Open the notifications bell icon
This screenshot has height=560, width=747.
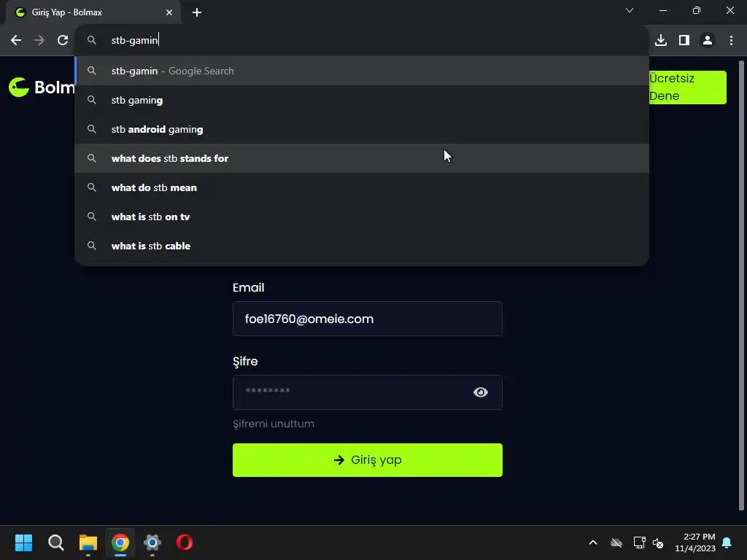(727, 542)
